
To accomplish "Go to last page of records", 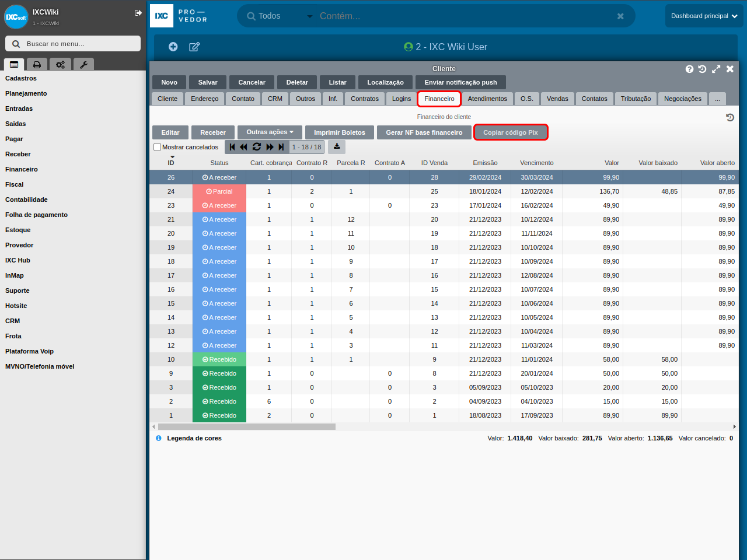I will click(281, 147).
